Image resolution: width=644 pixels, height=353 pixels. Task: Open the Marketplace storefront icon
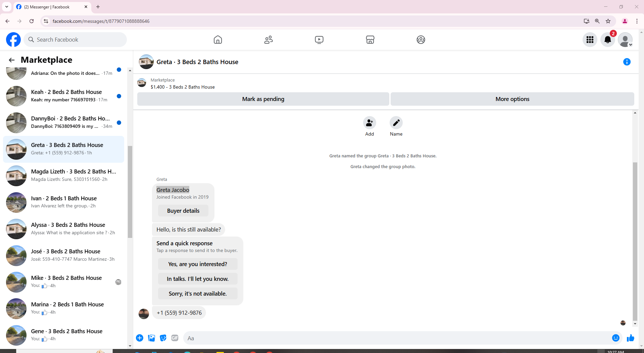pyautogui.click(x=370, y=40)
